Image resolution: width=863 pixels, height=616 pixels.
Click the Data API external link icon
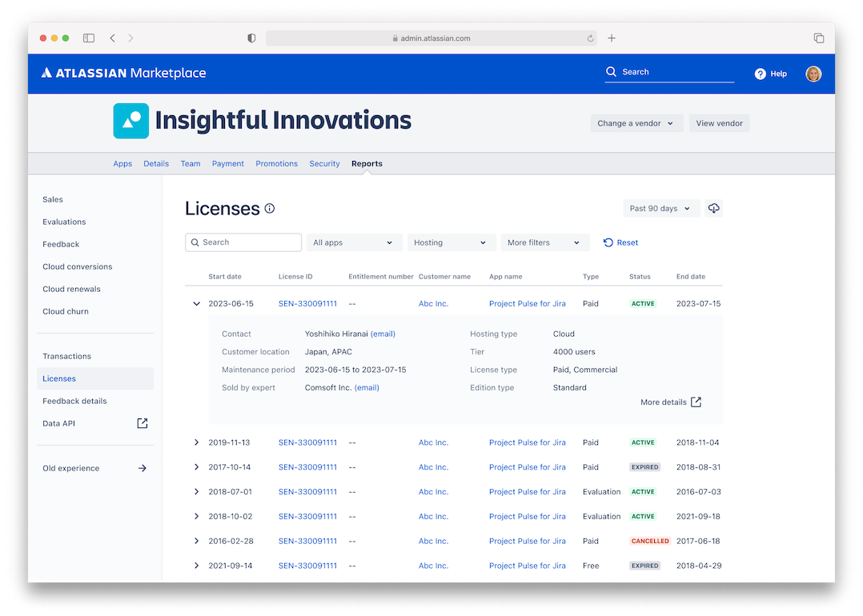tap(142, 423)
